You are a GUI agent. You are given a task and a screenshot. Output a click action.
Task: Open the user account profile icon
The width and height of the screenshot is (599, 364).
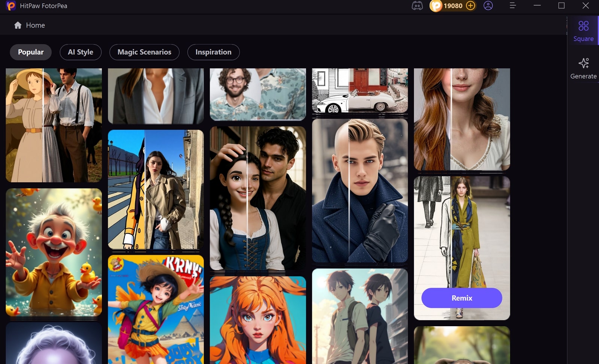pos(488,6)
